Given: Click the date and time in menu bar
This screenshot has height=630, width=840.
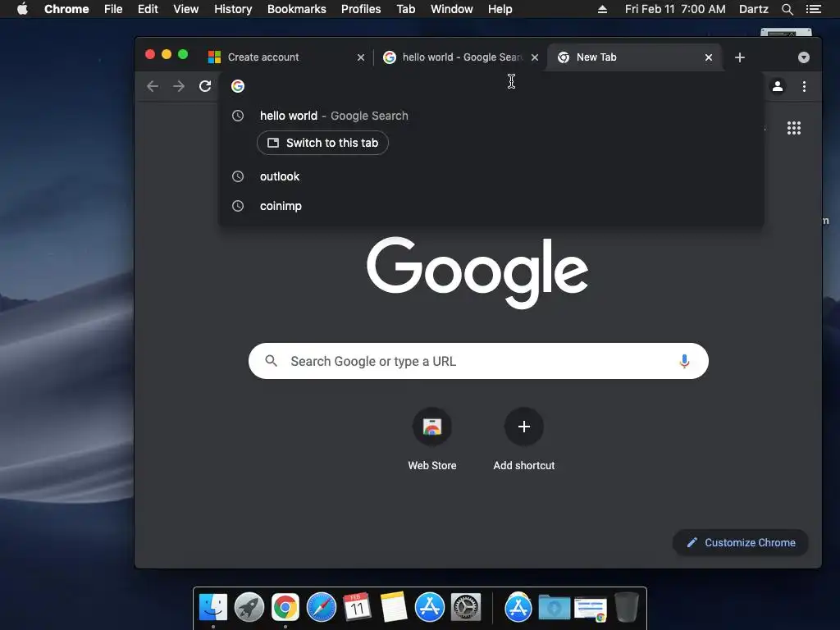Looking at the screenshot, I should click(675, 9).
